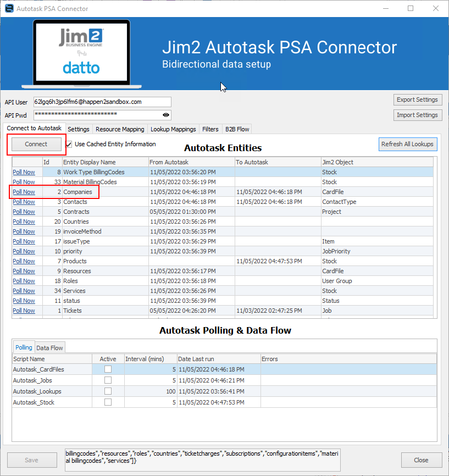Open the Resource Mapping tab

[120, 129]
